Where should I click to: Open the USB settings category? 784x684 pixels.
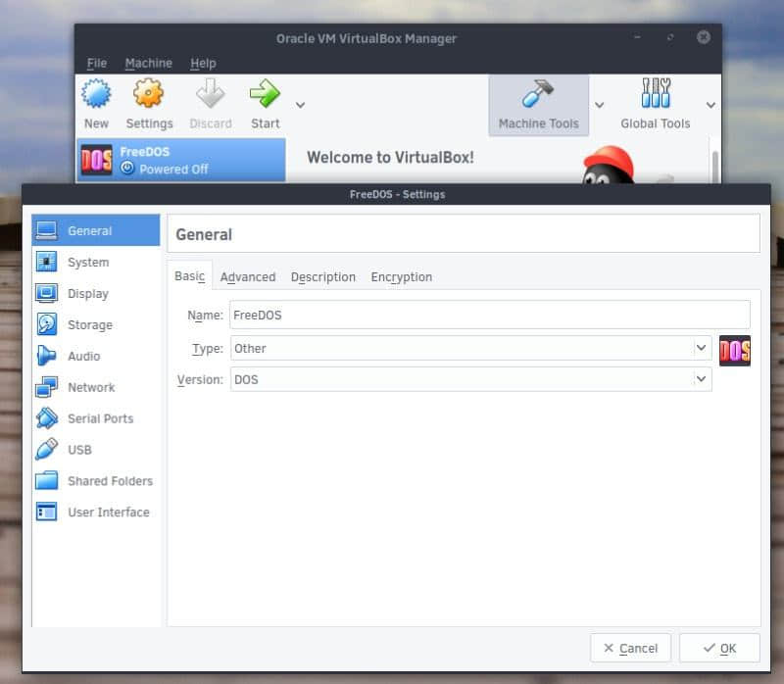coord(96,450)
